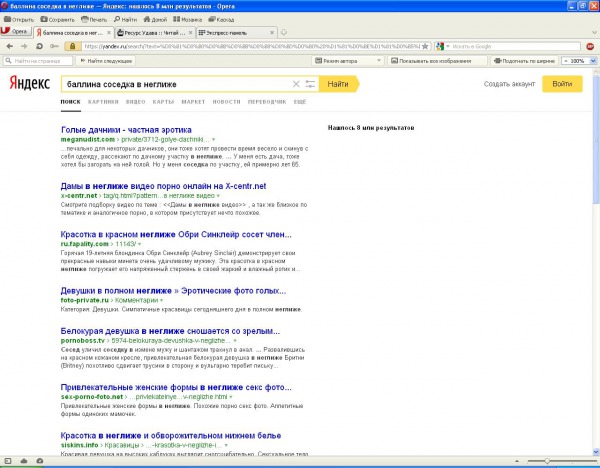Select the ВИДЕО tab
The width and height of the screenshot is (600, 468).
pyautogui.click(x=135, y=102)
